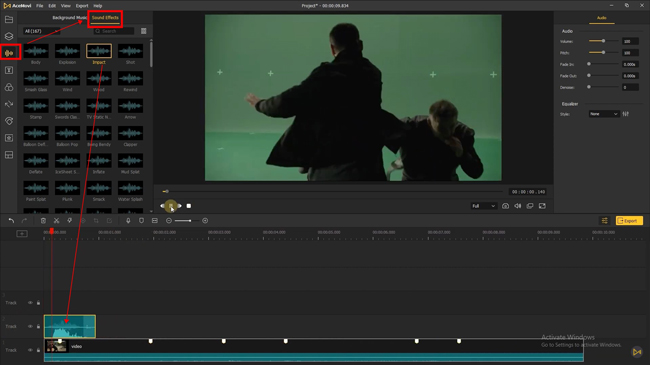Screen dimensions: 650x365
Task: Click the split scissors tool in timeline toolbar
Action: (56, 221)
